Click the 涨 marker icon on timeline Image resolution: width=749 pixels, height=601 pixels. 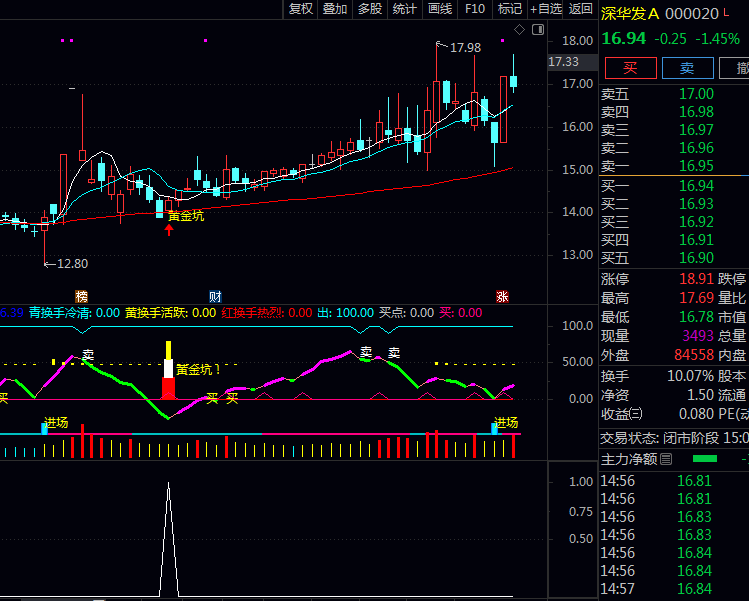pyautogui.click(x=503, y=296)
